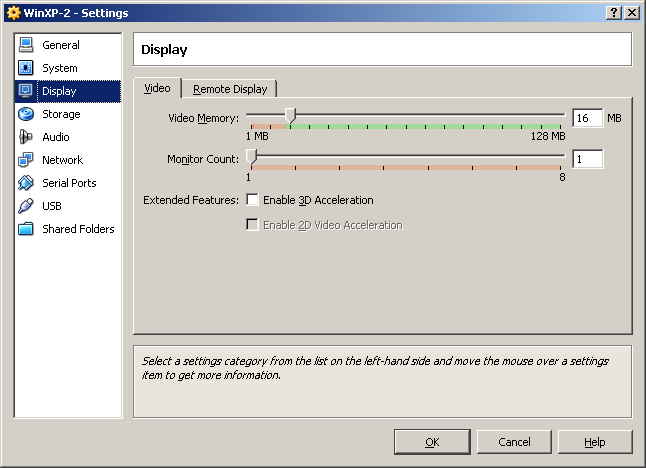Click the Shared Folders folder icon
This screenshot has height=468, width=646.
point(26,229)
